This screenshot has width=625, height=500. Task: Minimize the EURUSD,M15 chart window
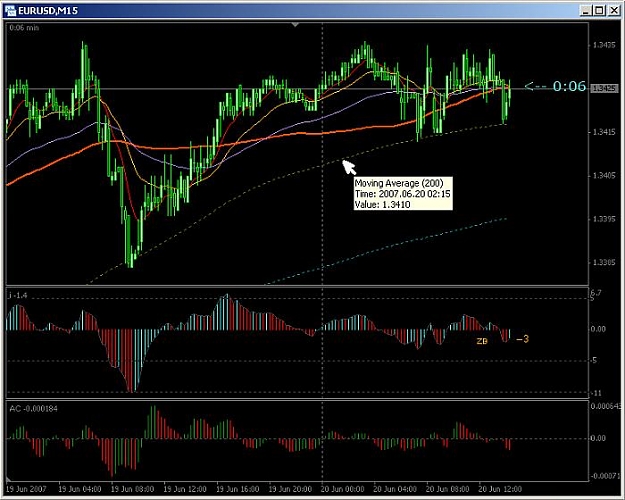click(585, 10)
